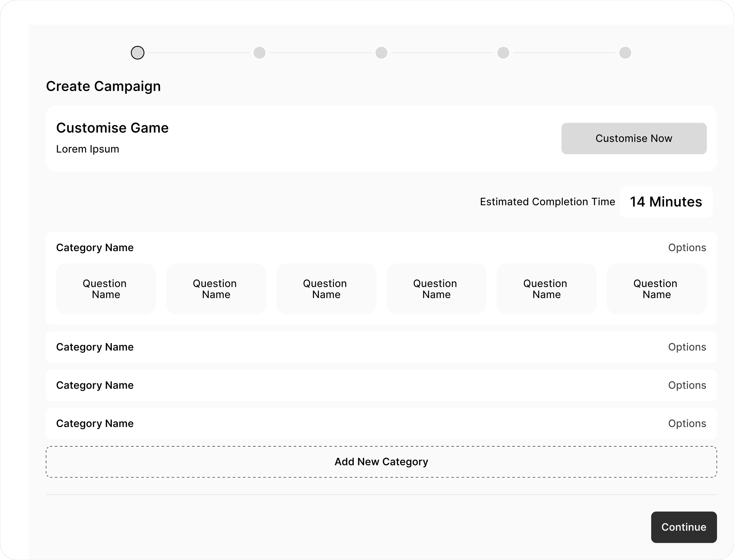Open Options for the third category

coord(687,385)
